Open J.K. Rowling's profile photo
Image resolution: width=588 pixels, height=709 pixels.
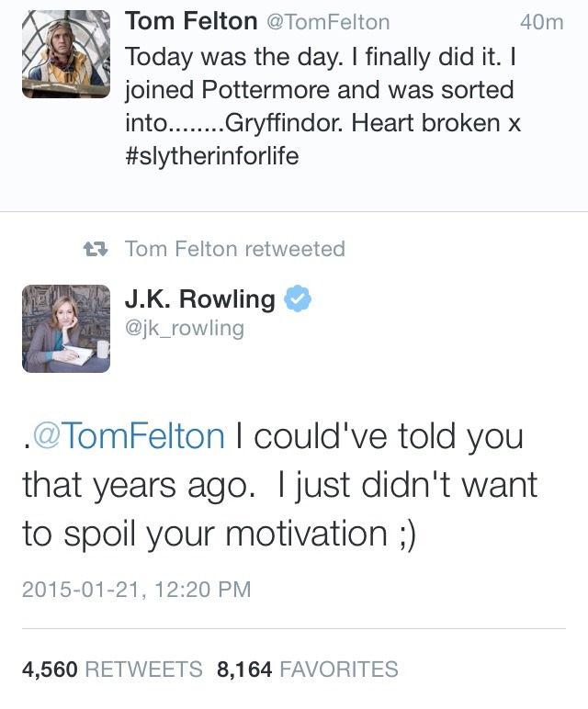(x=66, y=328)
